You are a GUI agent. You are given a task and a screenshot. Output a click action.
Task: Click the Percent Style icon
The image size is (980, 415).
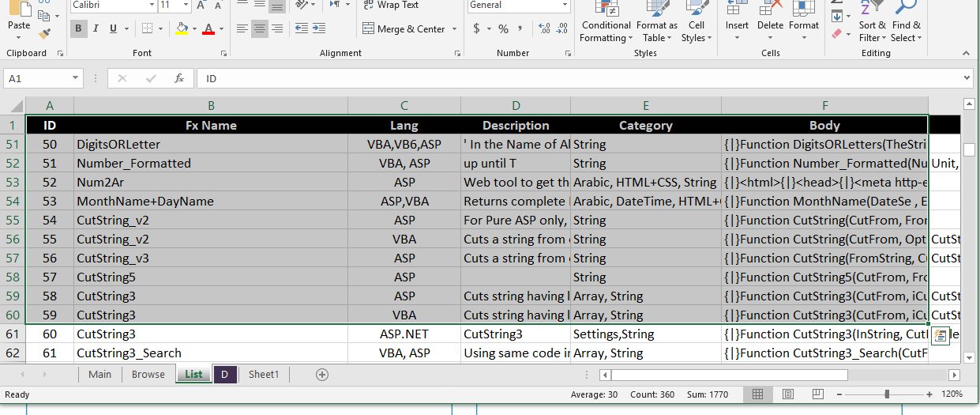point(503,29)
